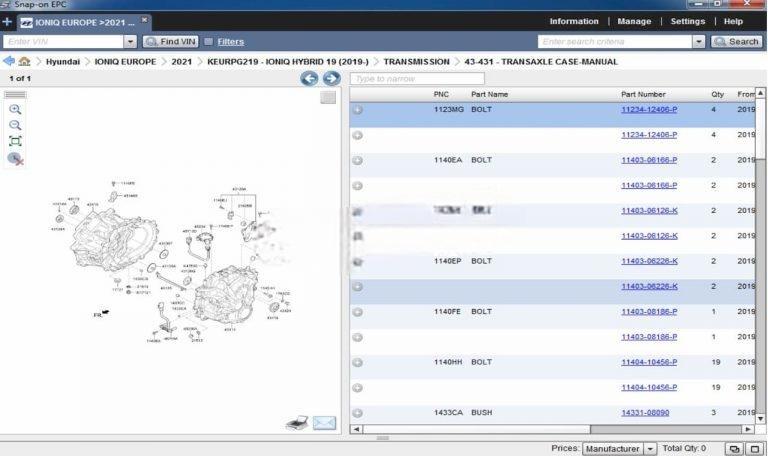
Task: Open a new tab with plus icon
Action: coord(7,22)
